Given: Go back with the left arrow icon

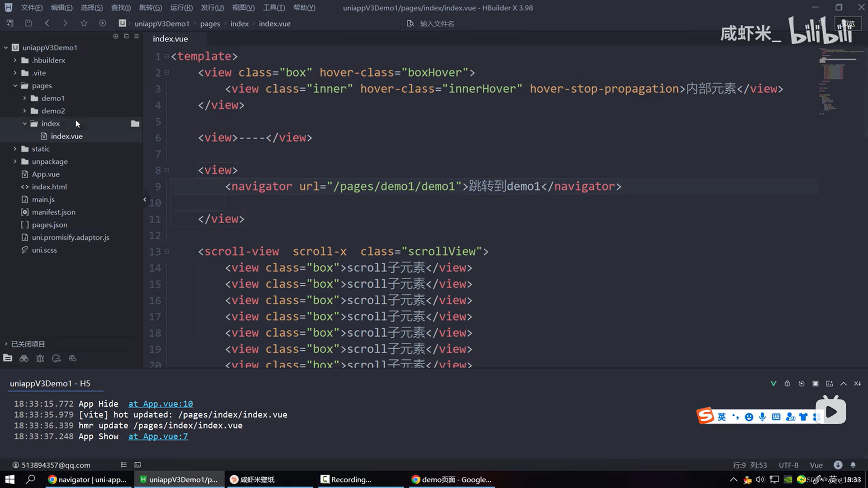Looking at the screenshot, I should coord(47,23).
